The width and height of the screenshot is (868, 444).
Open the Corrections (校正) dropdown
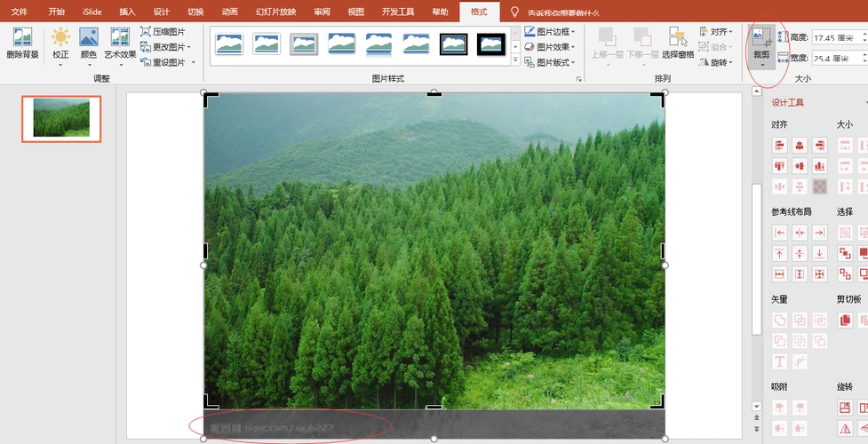[x=60, y=43]
